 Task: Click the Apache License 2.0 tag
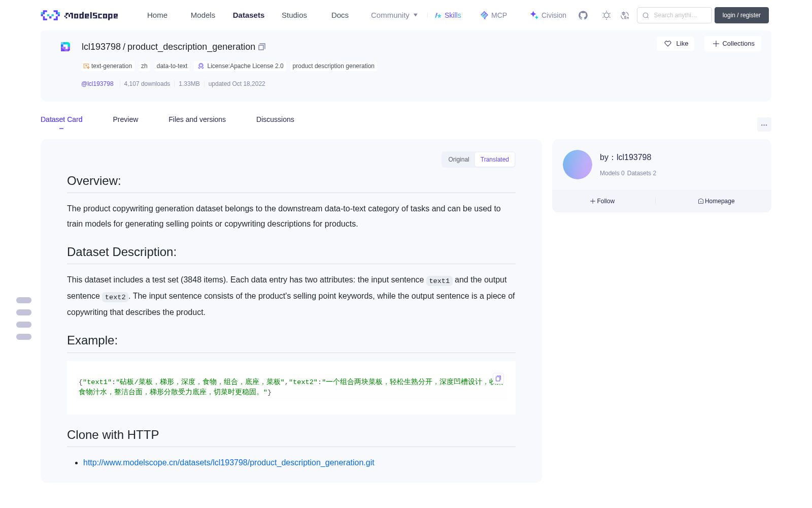click(x=241, y=66)
